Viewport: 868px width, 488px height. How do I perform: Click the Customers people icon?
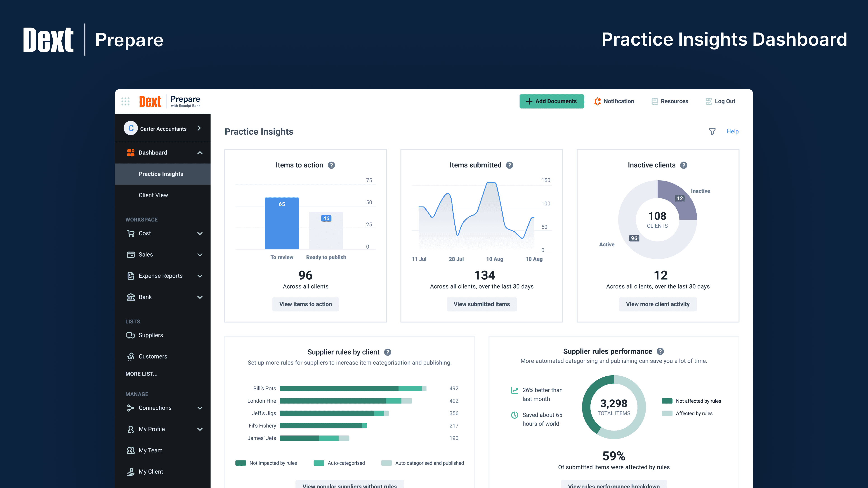pos(131,356)
